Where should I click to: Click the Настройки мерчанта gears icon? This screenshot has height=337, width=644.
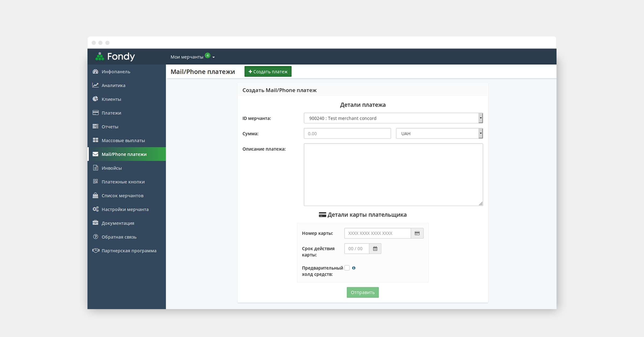(x=96, y=209)
